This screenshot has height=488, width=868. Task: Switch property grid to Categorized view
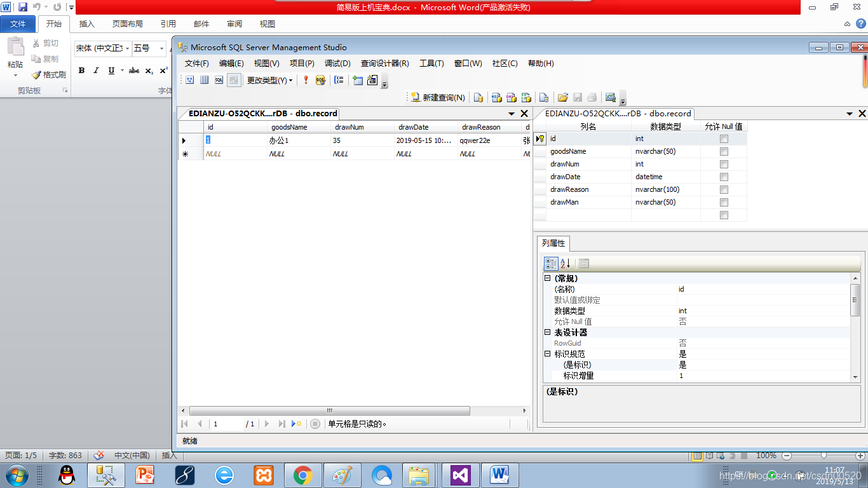551,264
